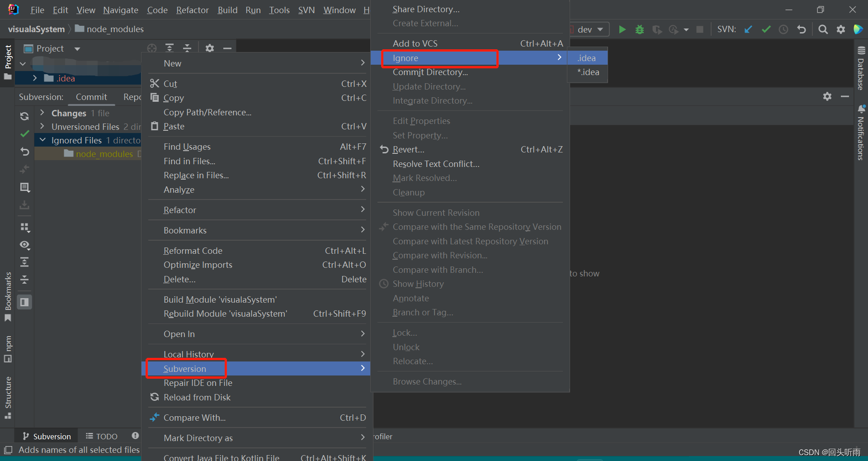The image size is (868, 461).
Task: Select Ignore in the Subversion submenu
Action: point(468,58)
